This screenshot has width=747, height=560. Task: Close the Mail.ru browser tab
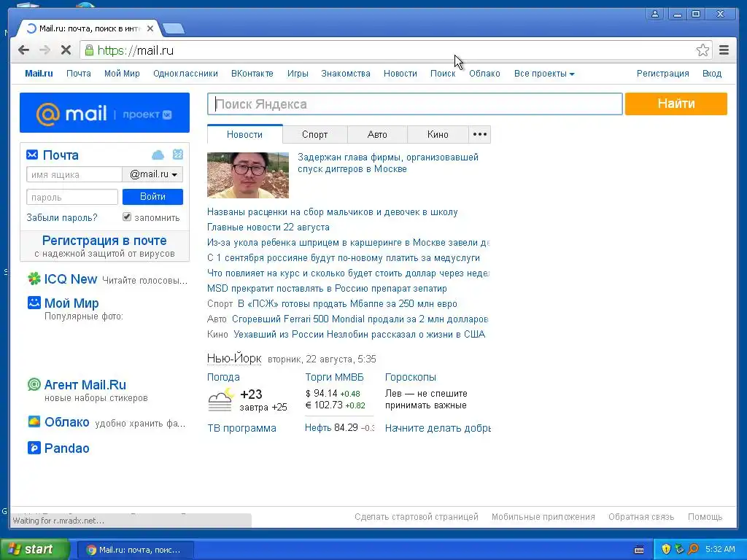point(150,28)
